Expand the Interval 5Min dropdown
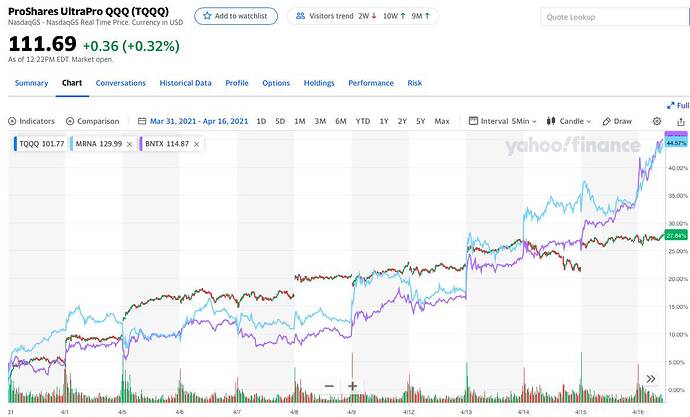690x417 pixels. pyautogui.click(x=503, y=121)
